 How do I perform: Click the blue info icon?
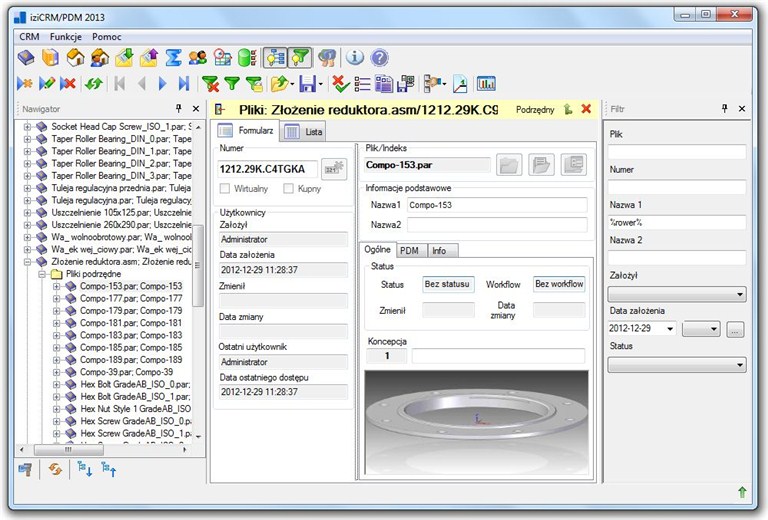(x=355, y=58)
